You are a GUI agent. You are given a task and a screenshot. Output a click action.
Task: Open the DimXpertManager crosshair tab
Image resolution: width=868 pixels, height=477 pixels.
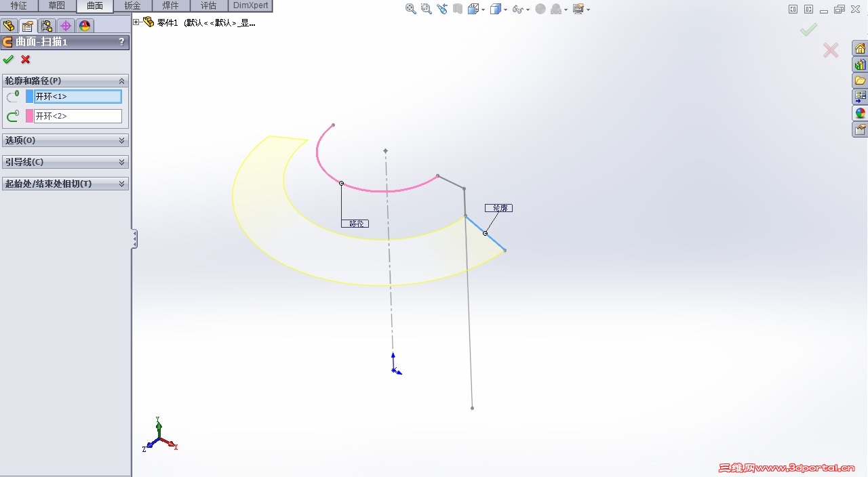click(x=66, y=26)
